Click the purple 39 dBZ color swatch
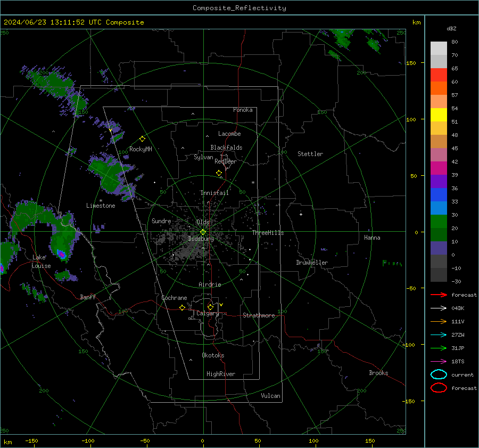 439,182
